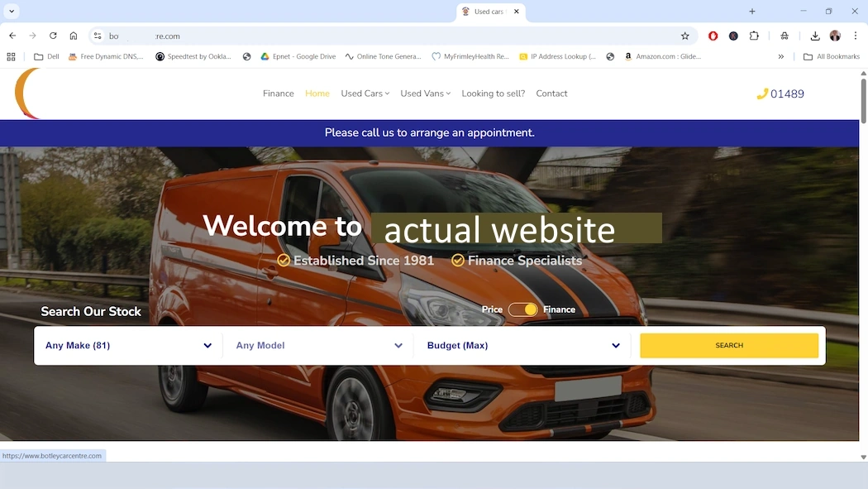868x489 pixels.
Task: Click the reload page icon
Action: point(53,36)
